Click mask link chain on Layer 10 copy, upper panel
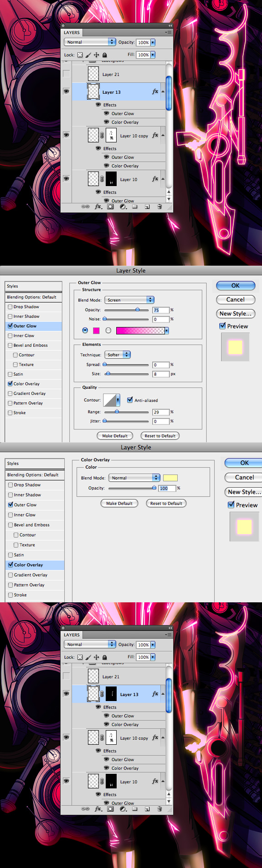The width and height of the screenshot is (262, 868). point(102,135)
